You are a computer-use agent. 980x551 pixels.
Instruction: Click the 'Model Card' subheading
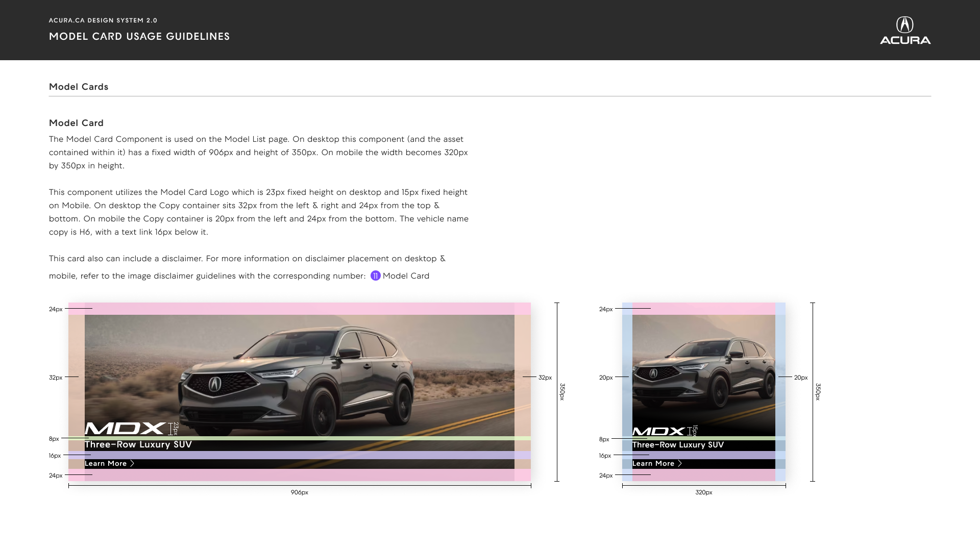[x=77, y=123]
